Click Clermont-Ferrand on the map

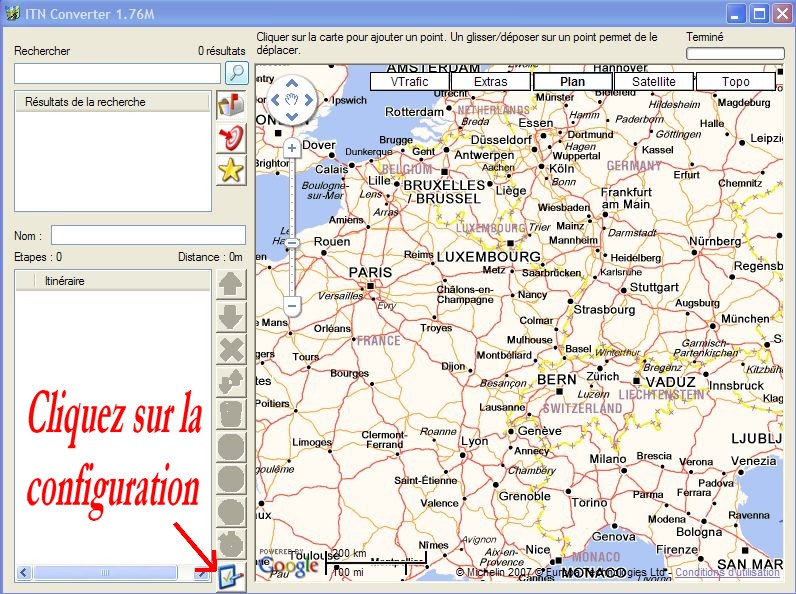384,440
